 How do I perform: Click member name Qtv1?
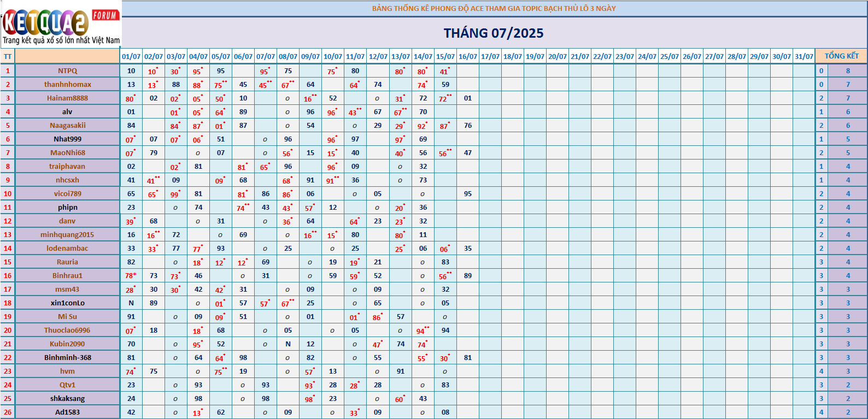[x=68, y=385]
